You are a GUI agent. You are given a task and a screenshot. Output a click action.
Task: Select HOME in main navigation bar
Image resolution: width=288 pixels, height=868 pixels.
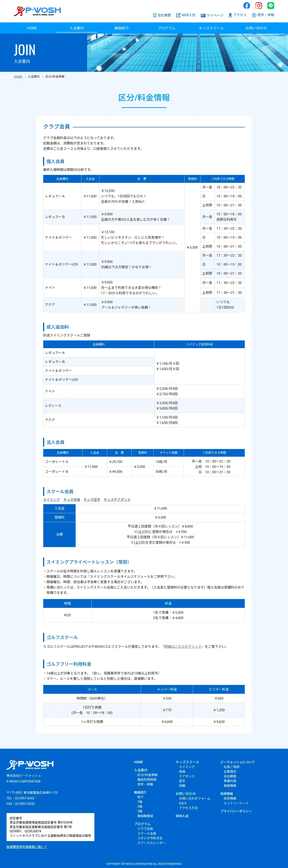[32, 28]
